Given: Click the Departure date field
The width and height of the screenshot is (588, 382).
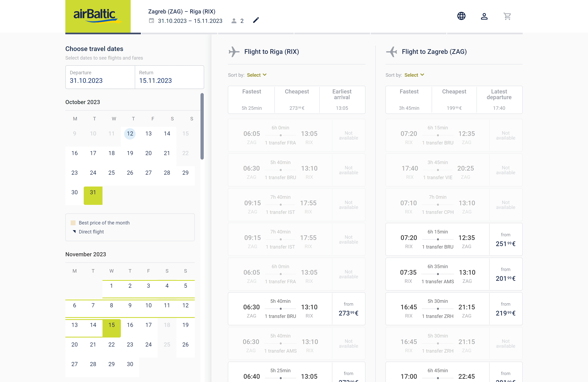Looking at the screenshot, I should [x=100, y=77].
